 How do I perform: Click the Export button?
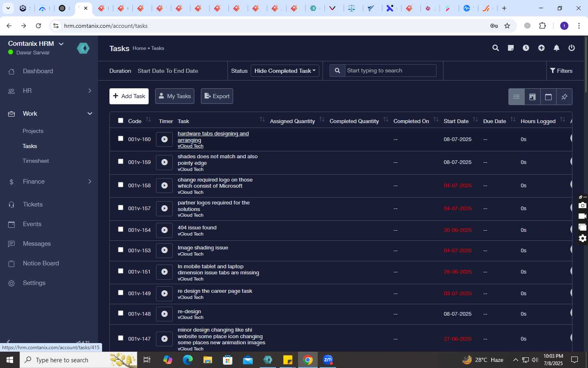[x=217, y=96]
